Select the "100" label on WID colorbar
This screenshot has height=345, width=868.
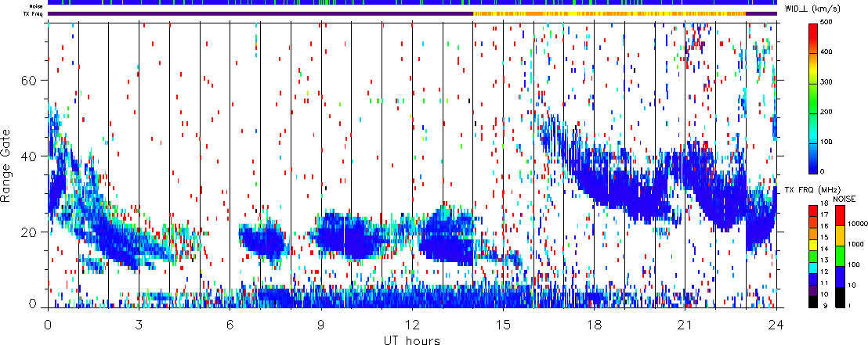click(x=827, y=142)
